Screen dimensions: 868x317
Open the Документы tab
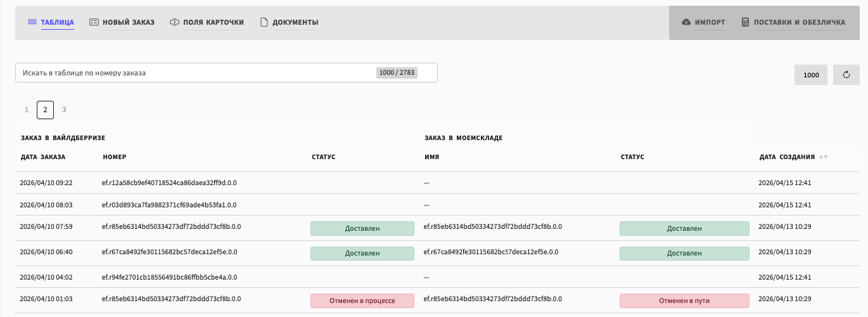click(295, 23)
